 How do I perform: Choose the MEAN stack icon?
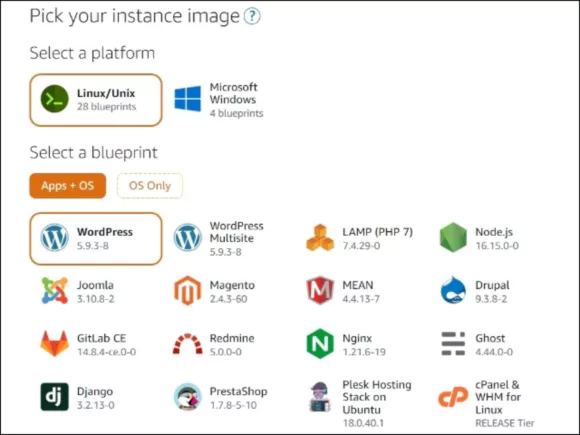320,291
